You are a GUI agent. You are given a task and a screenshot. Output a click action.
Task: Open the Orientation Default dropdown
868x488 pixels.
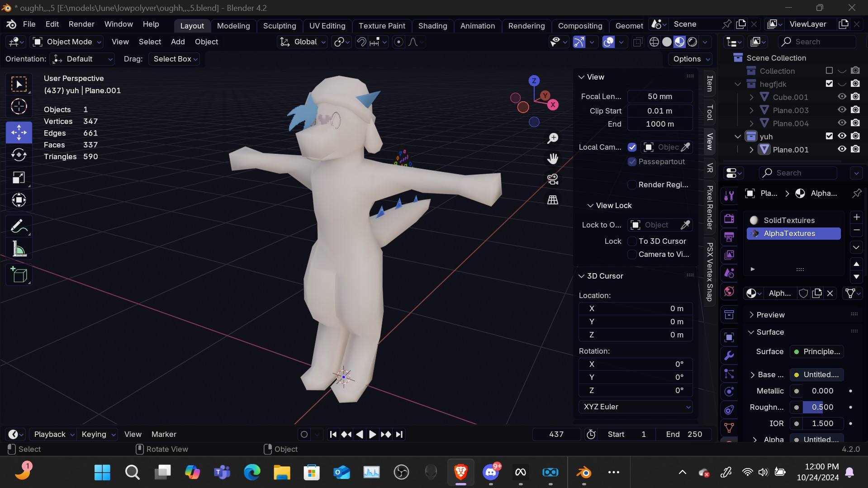[x=82, y=59]
